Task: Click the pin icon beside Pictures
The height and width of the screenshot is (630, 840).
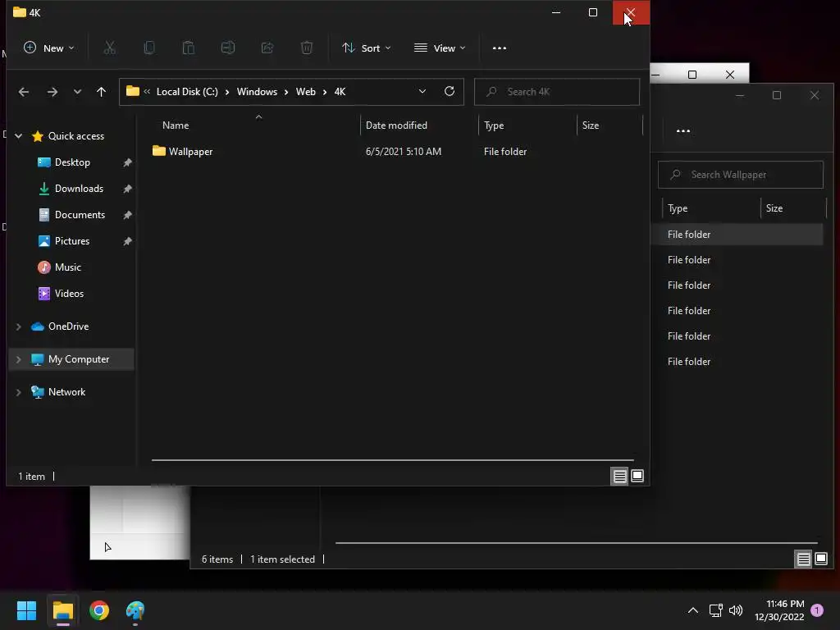Action: click(x=127, y=241)
